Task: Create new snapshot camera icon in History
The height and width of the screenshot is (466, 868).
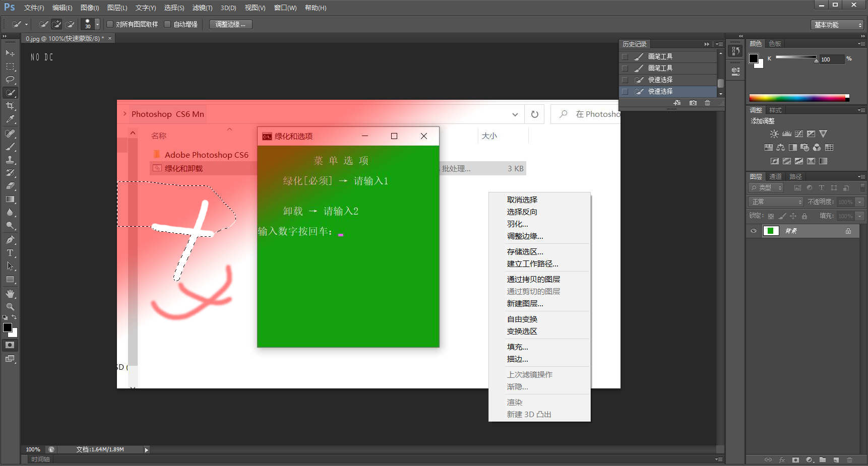Action: (693, 103)
